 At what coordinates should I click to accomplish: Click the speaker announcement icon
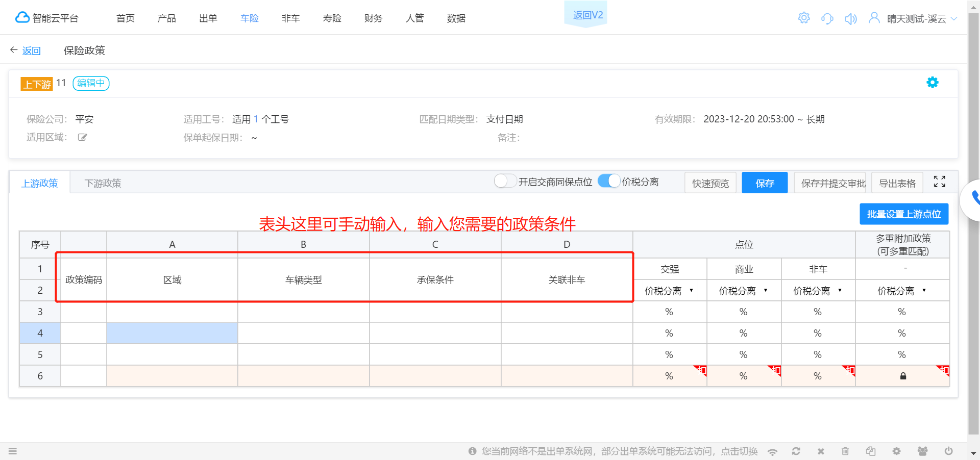point(850,19)
